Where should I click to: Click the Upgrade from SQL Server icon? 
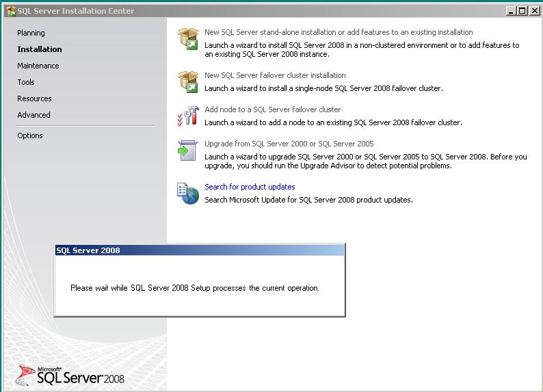187,151
